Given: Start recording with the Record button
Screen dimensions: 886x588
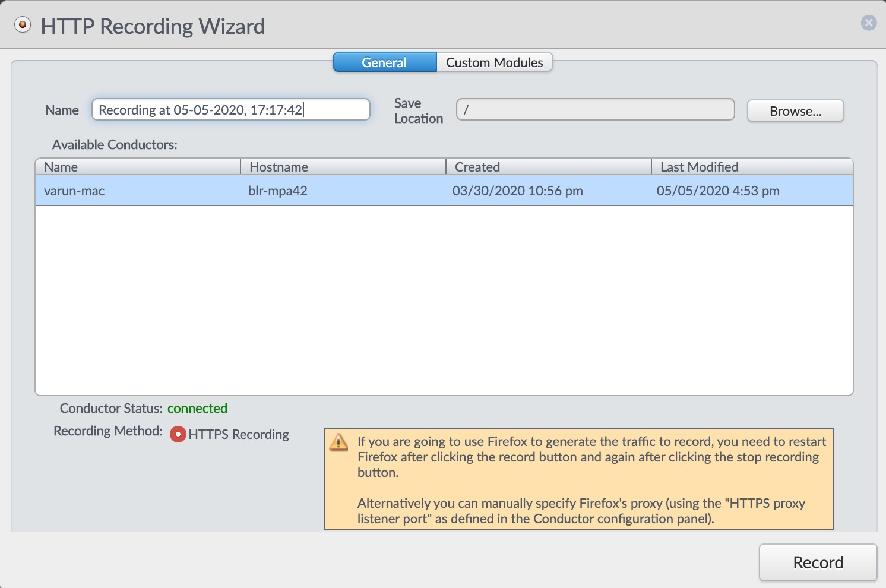Looking at the screenshot, I should (x=818, y=562).
